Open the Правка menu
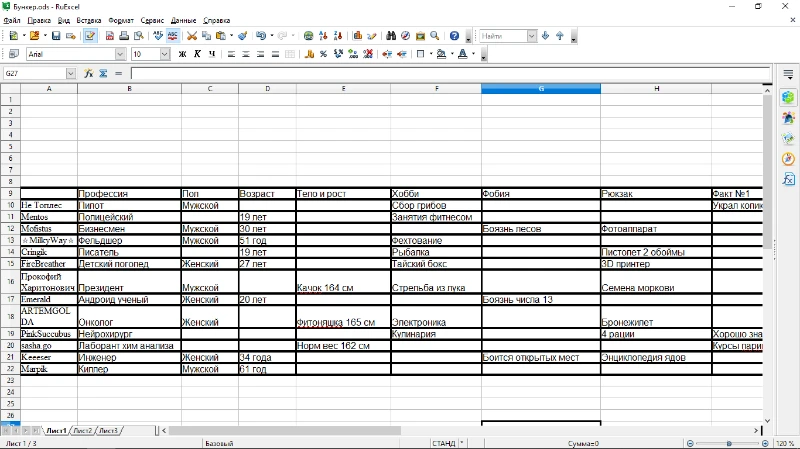The height and width of the screenshot is (449, 800). [39, 20]
